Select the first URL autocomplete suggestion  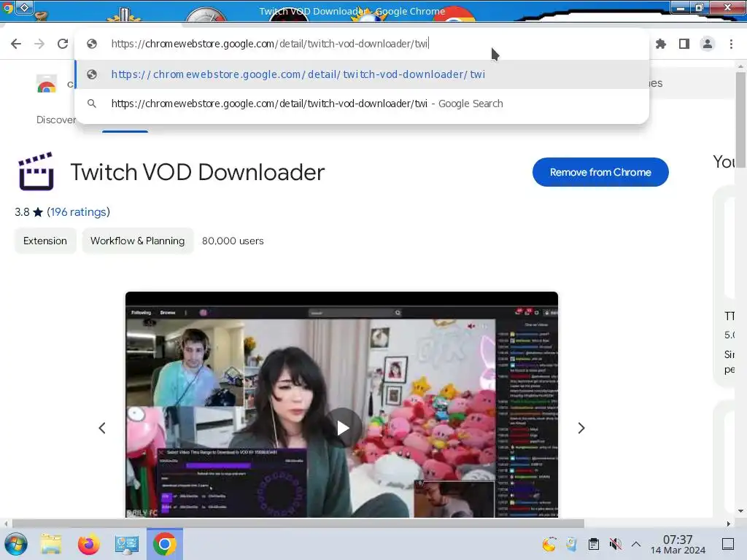(362, 74)
